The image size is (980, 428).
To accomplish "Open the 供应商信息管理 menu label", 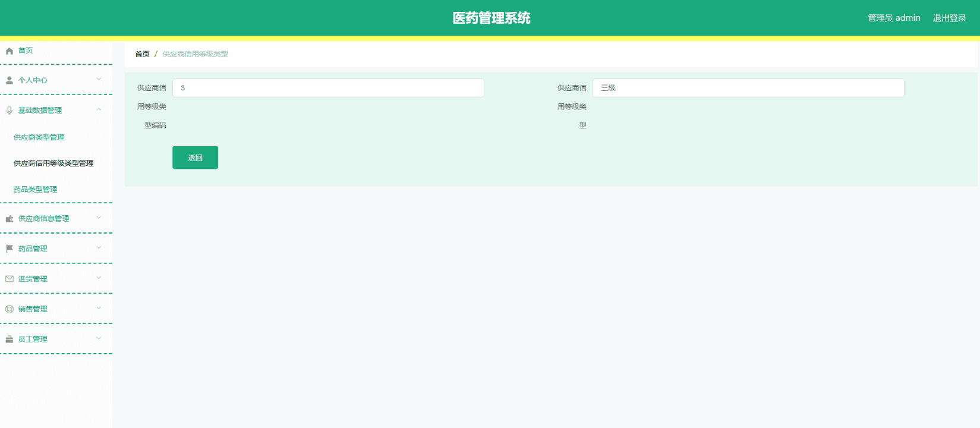I will 43,219.
